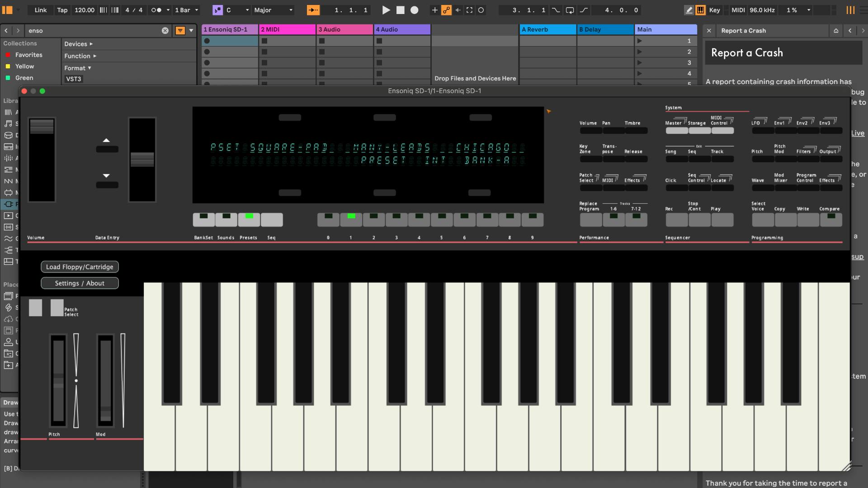Launch Main scene 1
Screen dimensions: 868x488
tap(639, 41)
